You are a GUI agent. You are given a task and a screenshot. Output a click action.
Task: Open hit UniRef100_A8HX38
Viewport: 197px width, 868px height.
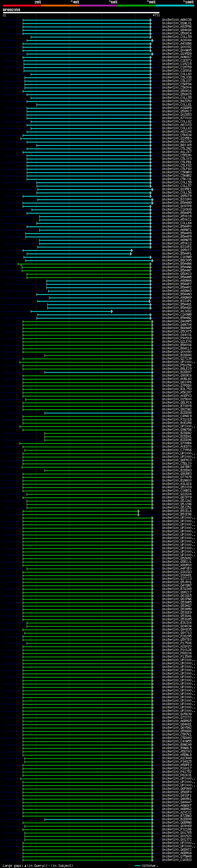point(177,20)
